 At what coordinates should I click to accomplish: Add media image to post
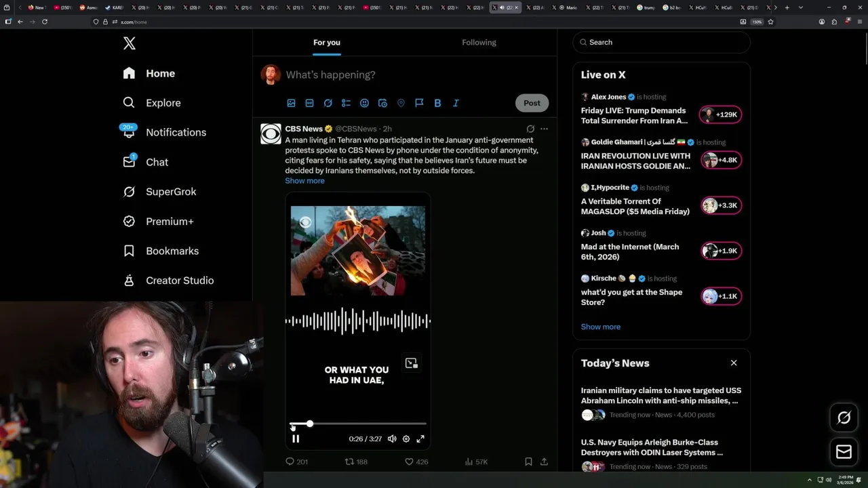coord(291,103)
